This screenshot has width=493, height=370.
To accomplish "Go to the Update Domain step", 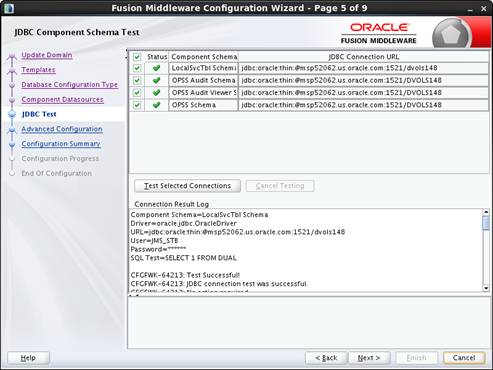I will pyautogui.click(x=47, y=55).
